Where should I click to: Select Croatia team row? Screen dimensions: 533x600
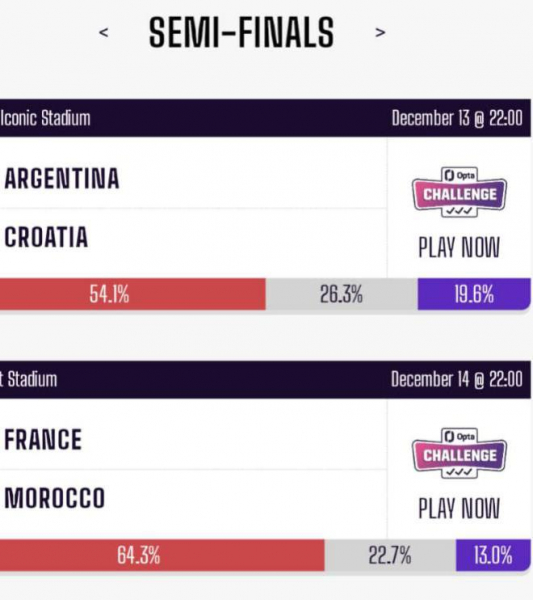[x=193, y=237]
